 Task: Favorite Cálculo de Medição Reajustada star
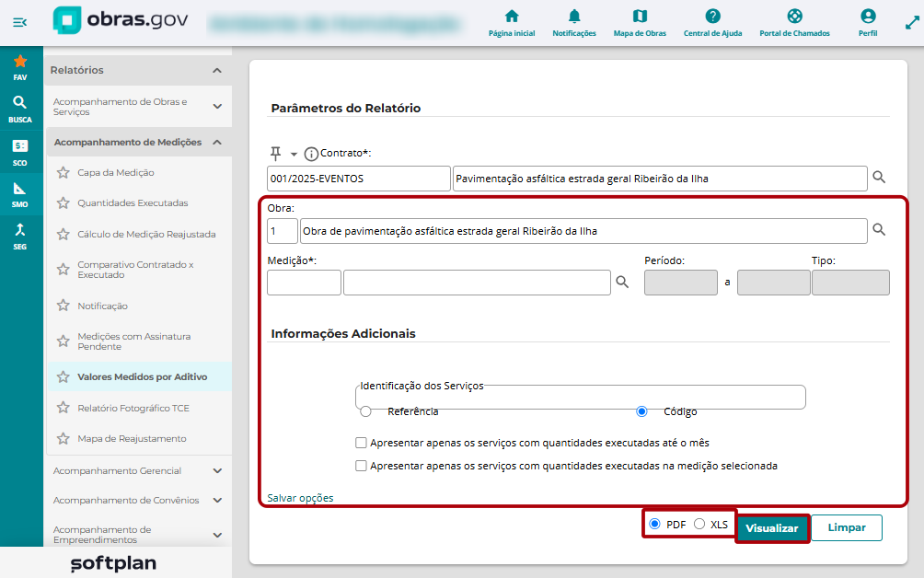(64, 235)
